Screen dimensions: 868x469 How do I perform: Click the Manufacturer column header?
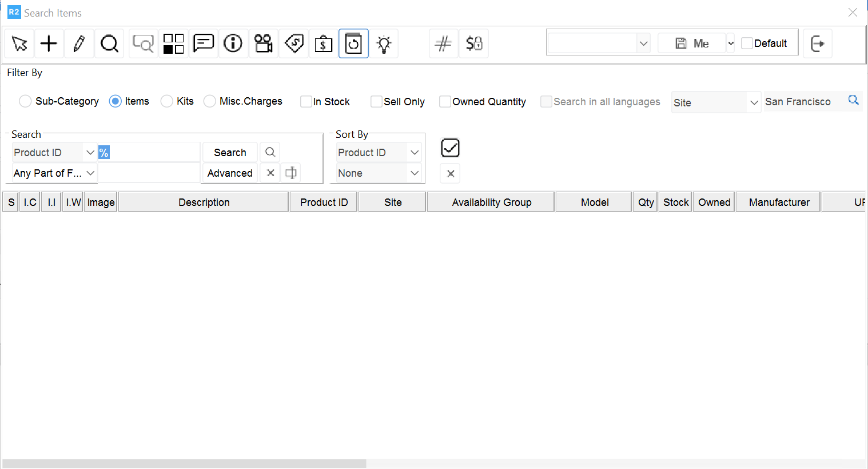point(779,202)
